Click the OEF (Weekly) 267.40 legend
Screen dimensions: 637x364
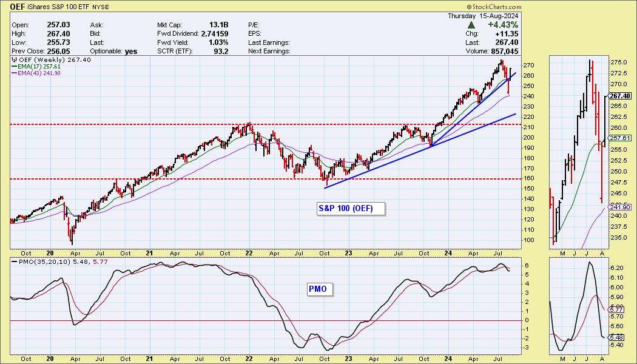pos(52,59)
